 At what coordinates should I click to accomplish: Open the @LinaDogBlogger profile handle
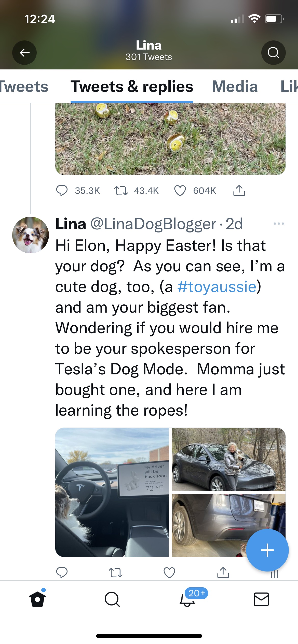[153, 224]
